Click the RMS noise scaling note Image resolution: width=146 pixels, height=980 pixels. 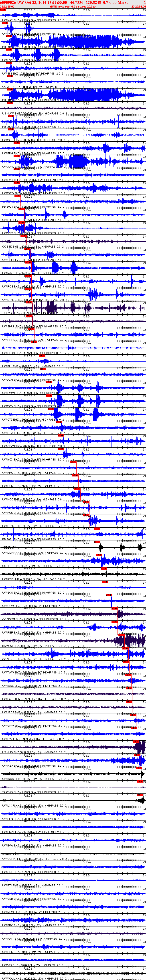pyautogui.click(x=73, y=6)
